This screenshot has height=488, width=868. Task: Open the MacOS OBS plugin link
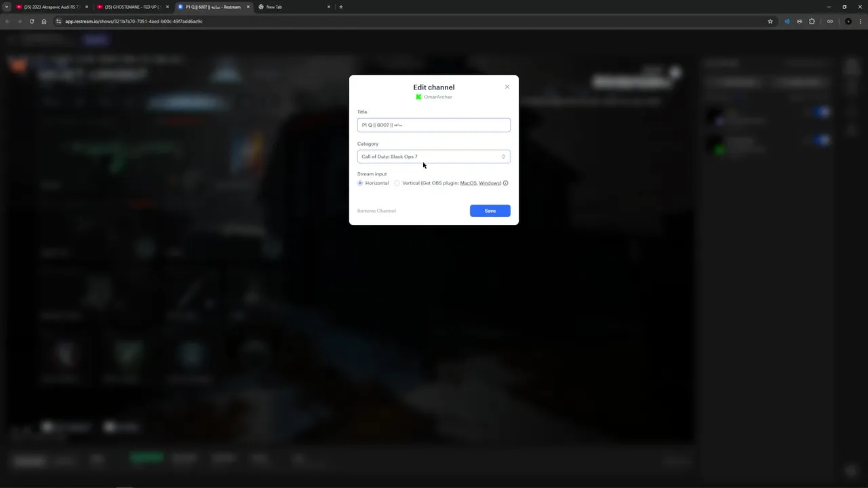[468, 183]
